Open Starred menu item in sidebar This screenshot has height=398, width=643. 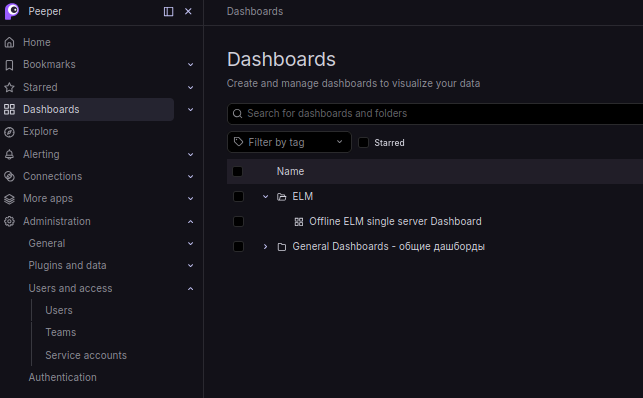[x=40, y=87]
